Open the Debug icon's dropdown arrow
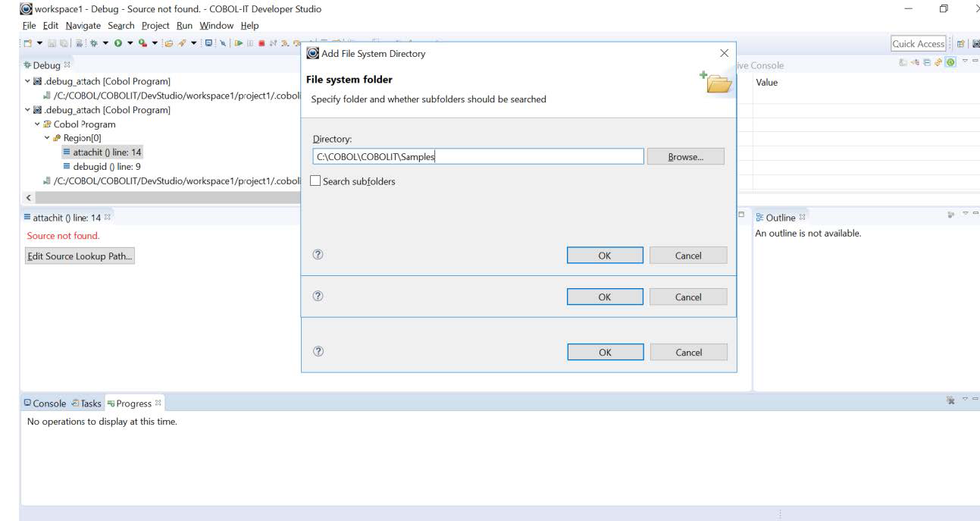The image size is (980, 521). [106, 43]
